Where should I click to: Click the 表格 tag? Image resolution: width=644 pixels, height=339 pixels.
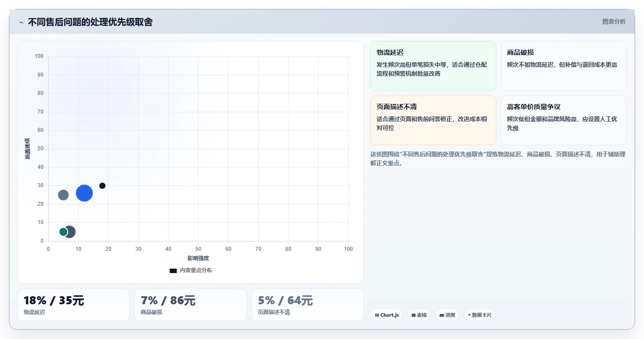419,315
